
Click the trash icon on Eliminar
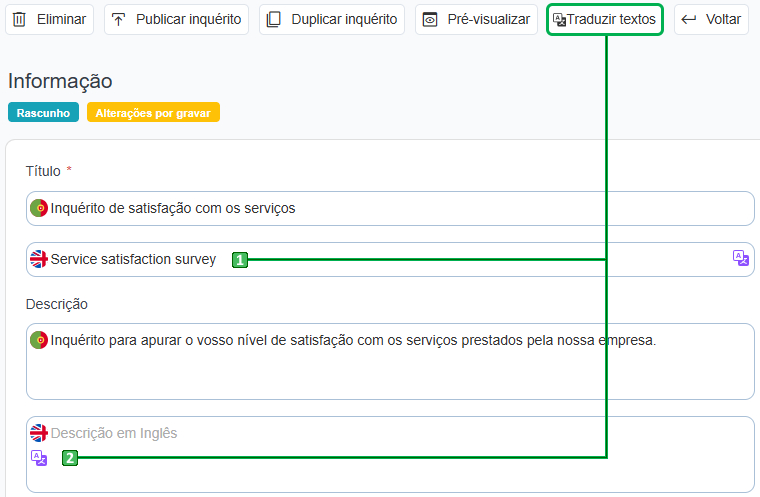tap(19, 19)
